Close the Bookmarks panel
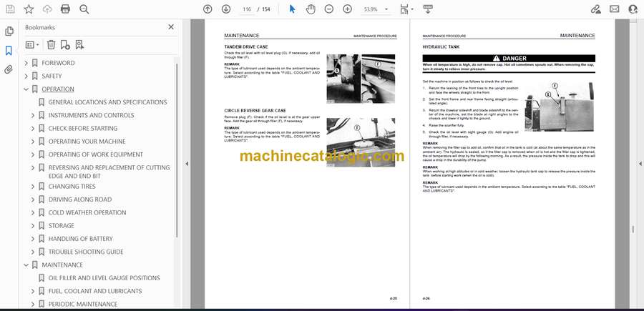The image size is (644, 311). click(171, 27)
